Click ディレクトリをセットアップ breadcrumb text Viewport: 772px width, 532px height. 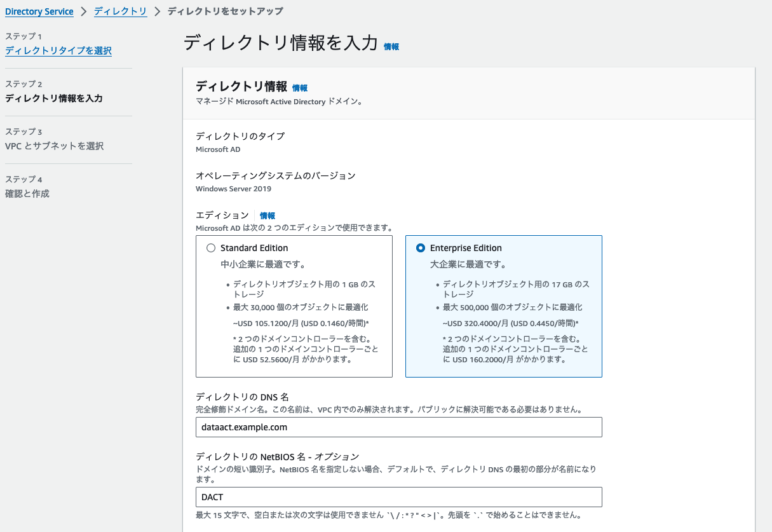(226, 11)
